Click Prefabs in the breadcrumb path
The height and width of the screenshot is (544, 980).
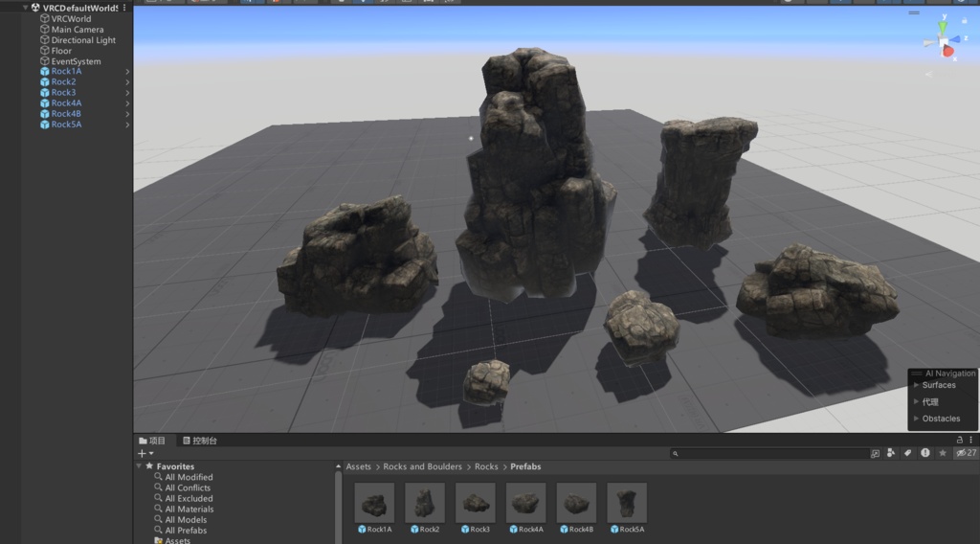[525, 467]
